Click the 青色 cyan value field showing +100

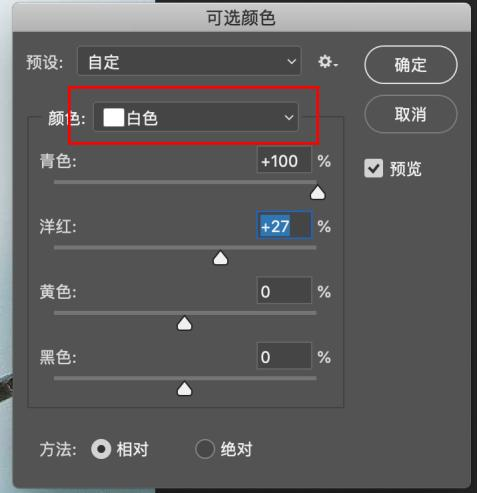284,161
